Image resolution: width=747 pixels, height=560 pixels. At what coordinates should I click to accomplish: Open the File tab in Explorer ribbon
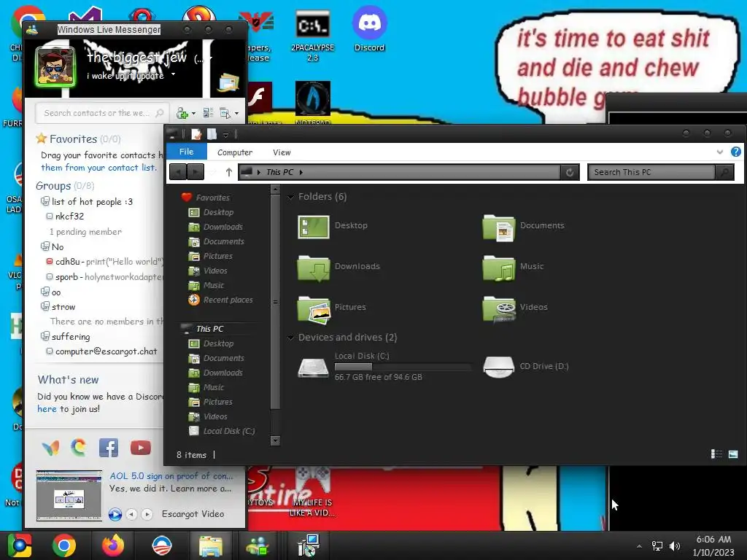(x=186, y=152)
